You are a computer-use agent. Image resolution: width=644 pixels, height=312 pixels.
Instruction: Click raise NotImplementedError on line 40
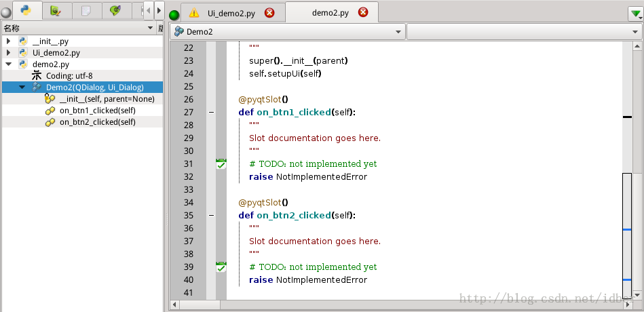coord(308,280)
